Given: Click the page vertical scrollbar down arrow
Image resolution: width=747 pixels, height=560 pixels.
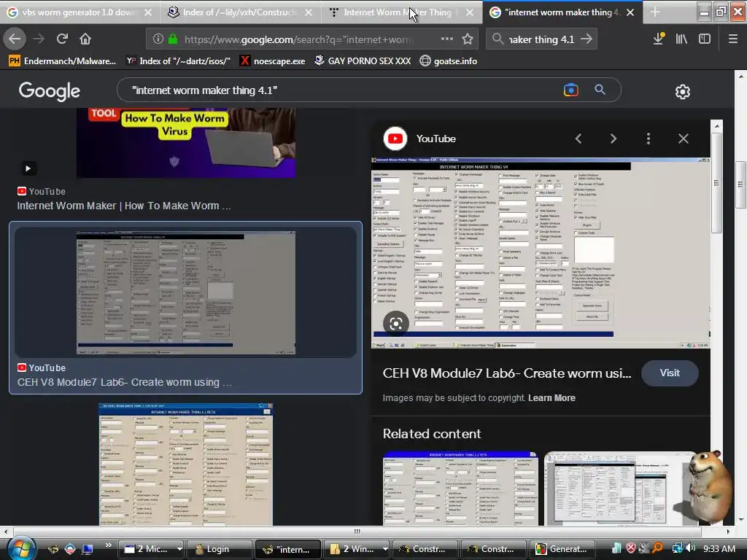Looking at the screenshot, I should click(741, 519).
